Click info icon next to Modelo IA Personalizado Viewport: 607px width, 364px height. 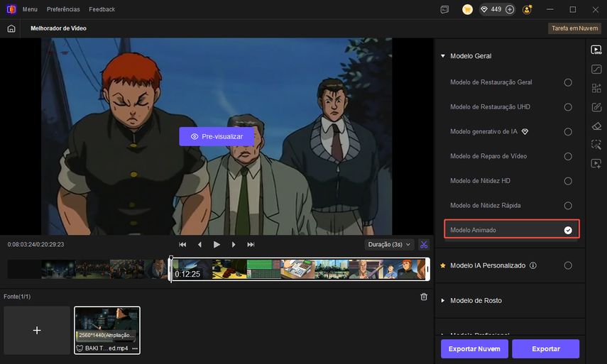533,265
